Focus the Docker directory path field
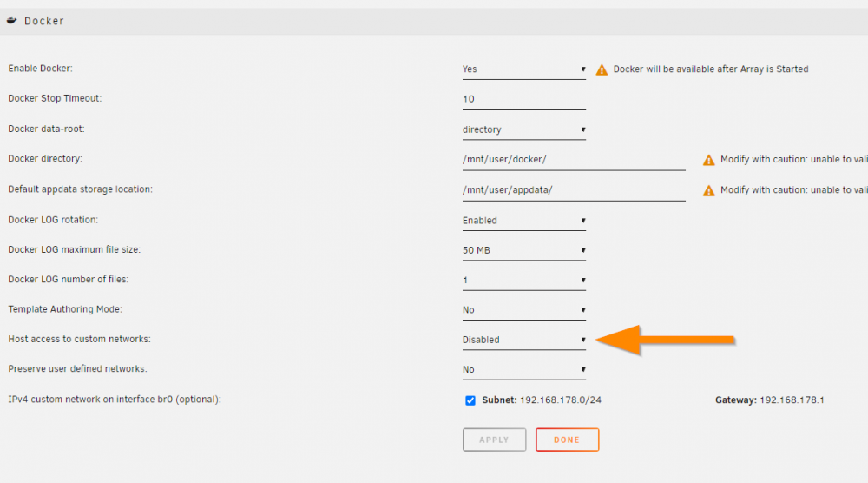 [574, 160]
